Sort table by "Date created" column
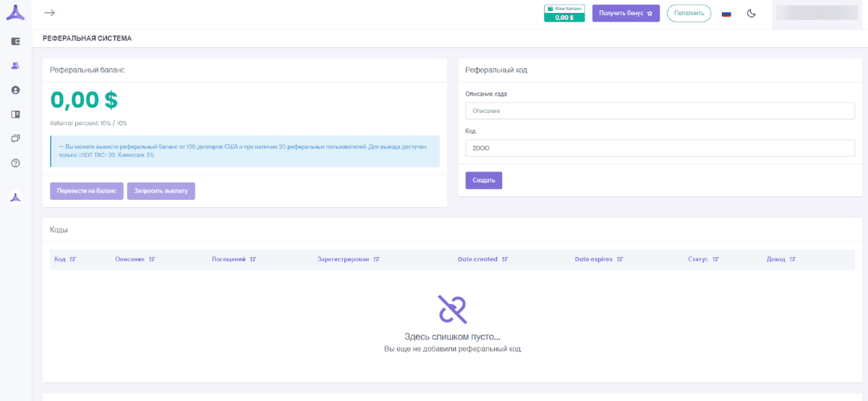 482,259
